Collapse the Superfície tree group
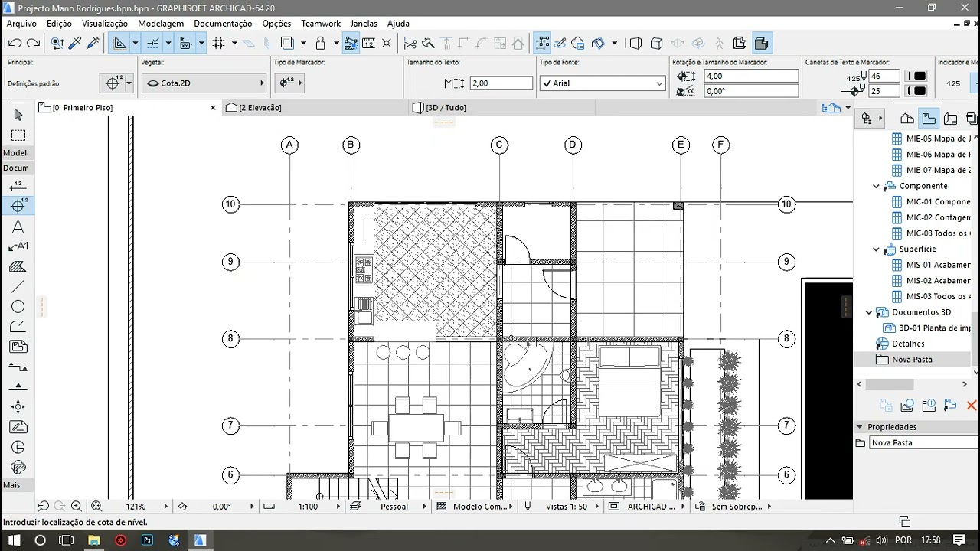The height and width of the screenshot is (551, 980). [x=877, y=249]
